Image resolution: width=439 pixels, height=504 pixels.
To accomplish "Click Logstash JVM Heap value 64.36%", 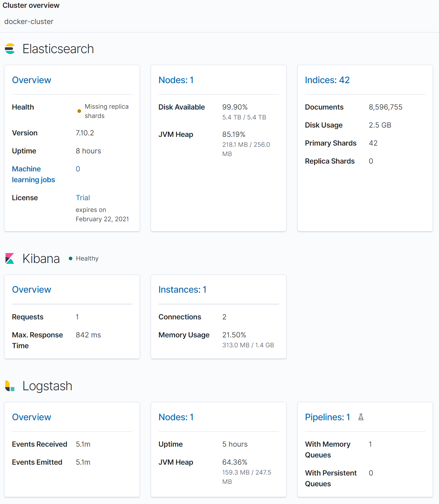I will pyautogui.click(x=235, y=462).
